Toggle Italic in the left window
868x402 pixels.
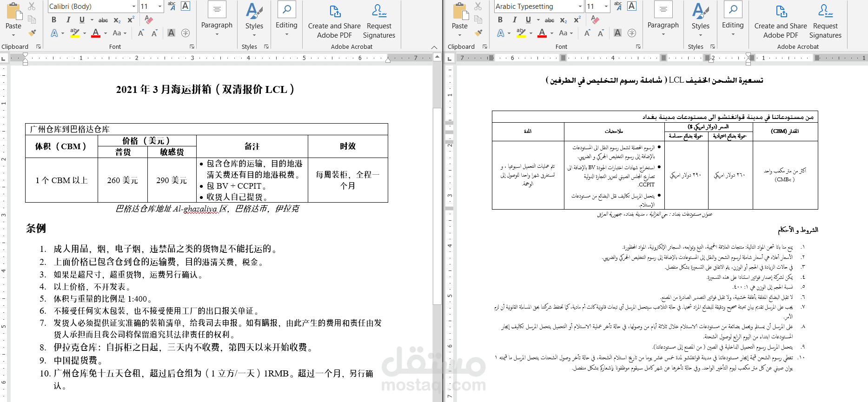[x=68, y=20]
